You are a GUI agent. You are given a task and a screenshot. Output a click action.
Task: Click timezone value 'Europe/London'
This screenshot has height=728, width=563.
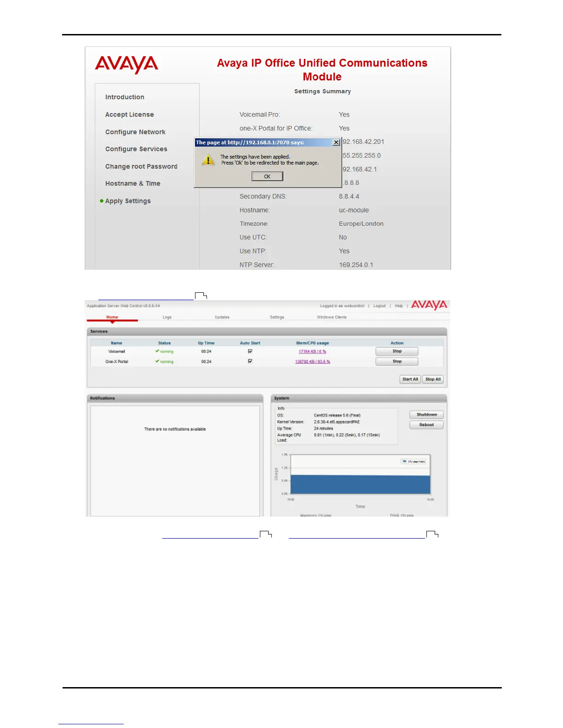point(361,224)
